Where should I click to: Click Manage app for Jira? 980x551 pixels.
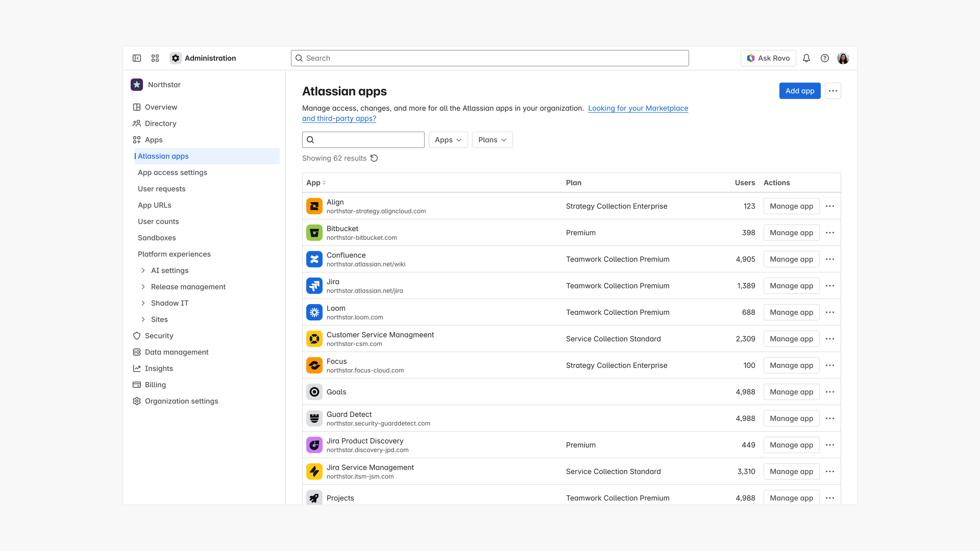point(791,286)
